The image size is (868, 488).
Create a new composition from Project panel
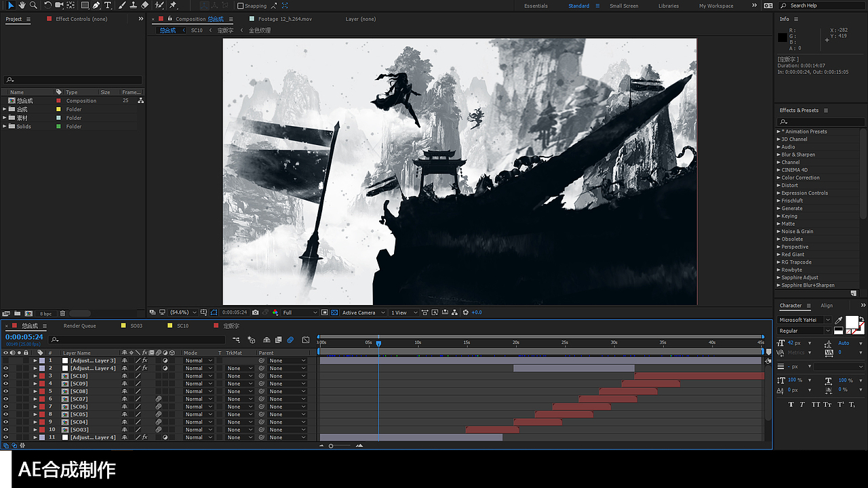coord(28,314)
